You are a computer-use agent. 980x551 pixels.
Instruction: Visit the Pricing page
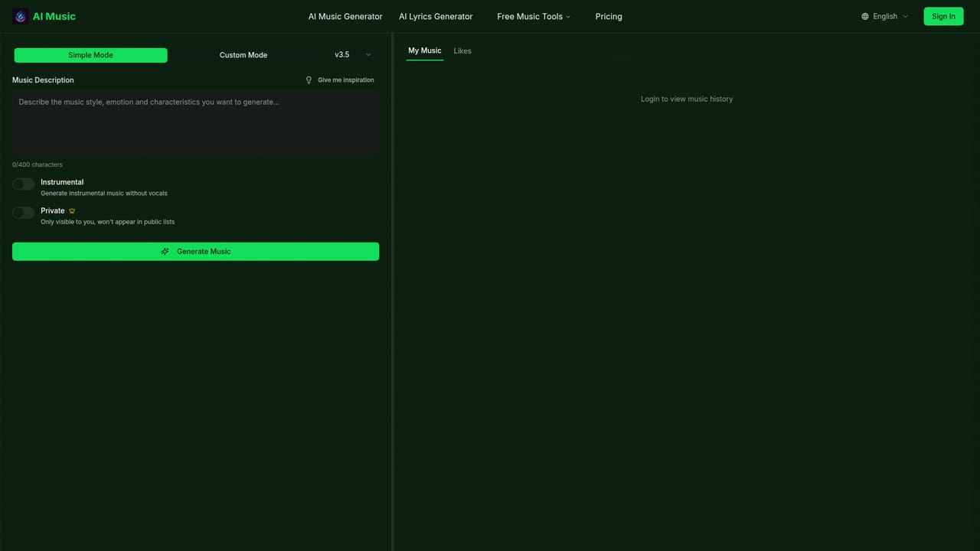pyautogui.click(x=609, y=16)
